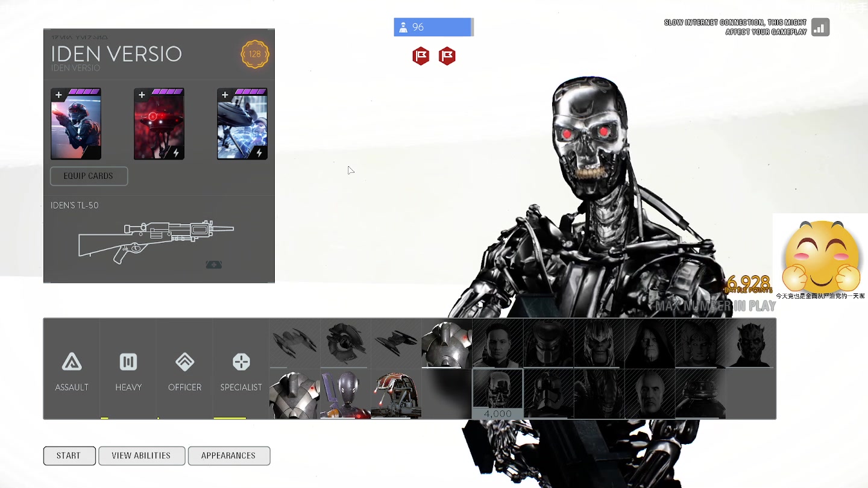Click the right red flag objective icon
The width and height of the screenshot is (868, 488).
(447, 56)
